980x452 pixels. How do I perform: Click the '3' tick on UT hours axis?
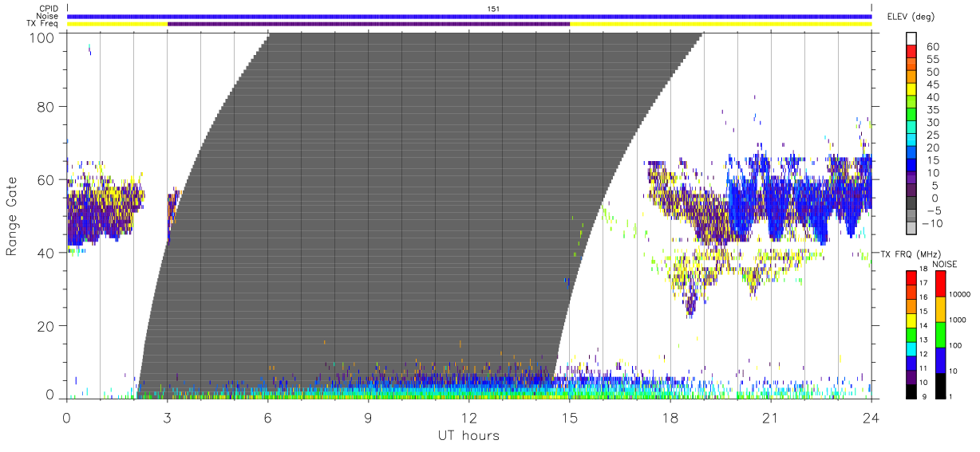pos(168,417)
